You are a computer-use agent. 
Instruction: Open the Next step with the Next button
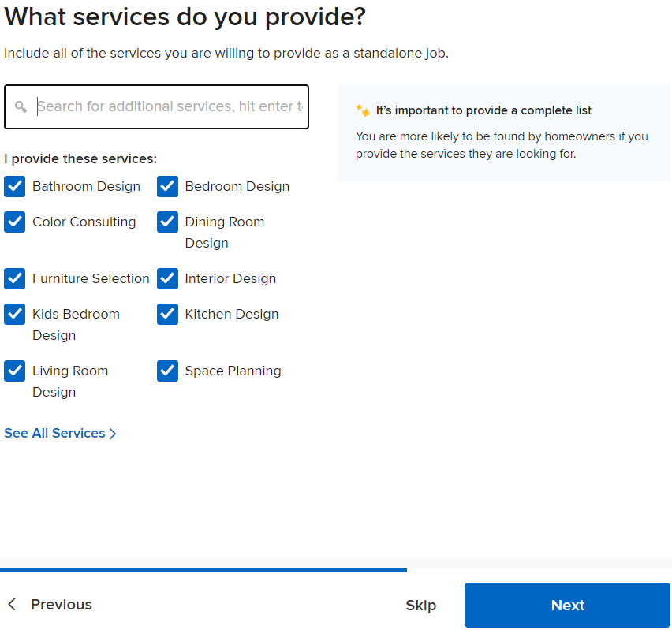pyautogui.click(x=566, y=605)
